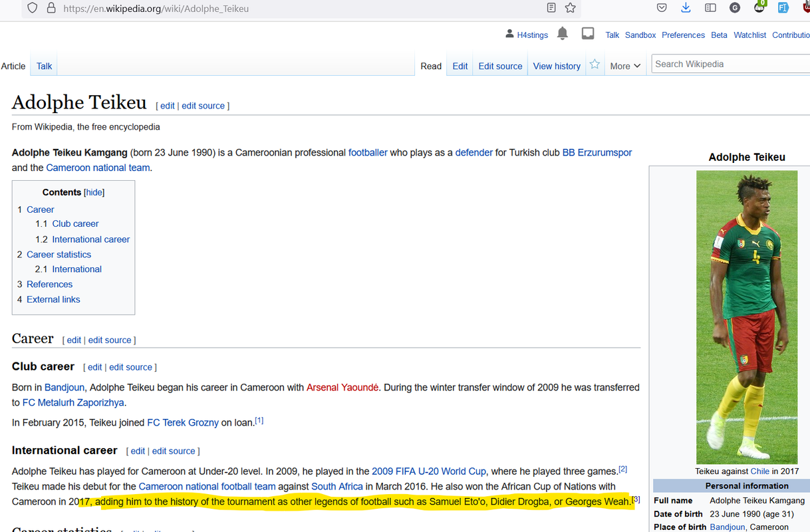Click citation reference [1]
This screenshot has width=810, height=532.
tap(259, 420)
